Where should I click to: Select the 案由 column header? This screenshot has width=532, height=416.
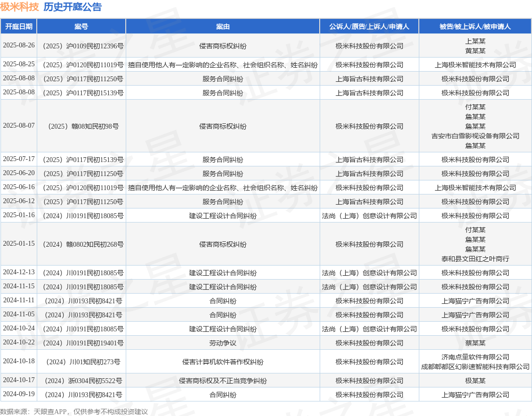pos(223,27)
